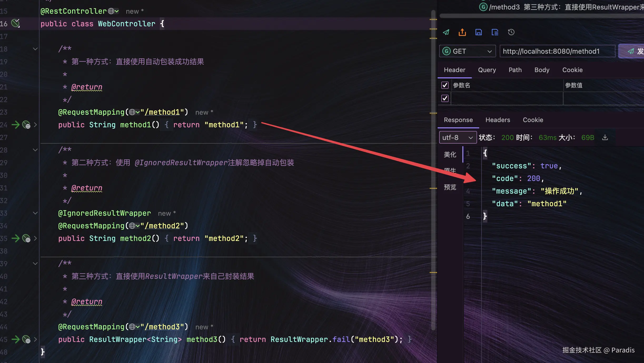Click the web endpoint gutter icon for method3
The height and width of the screenshot is (363, 644).
tap(26, 340)
